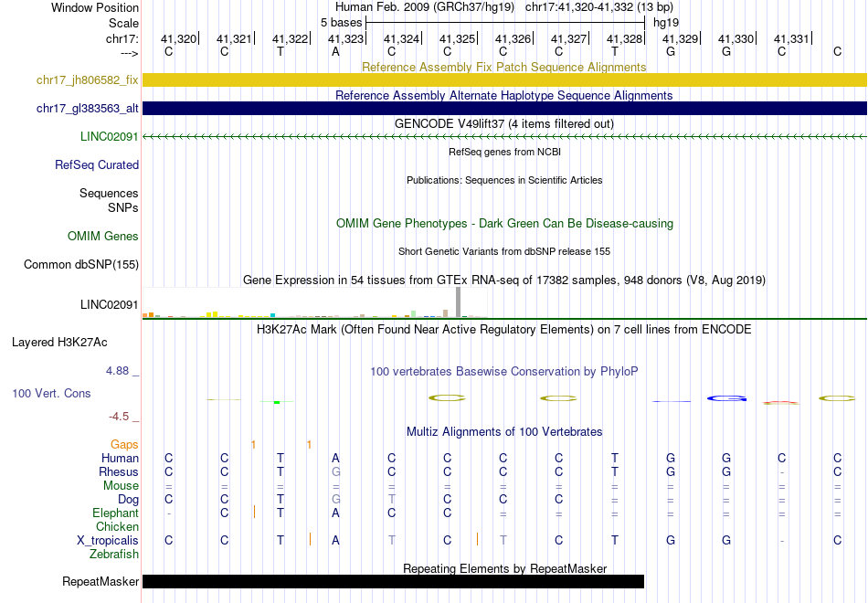Click the gray T in the Dog row
868x603 pixels.
tap(391, 499)
